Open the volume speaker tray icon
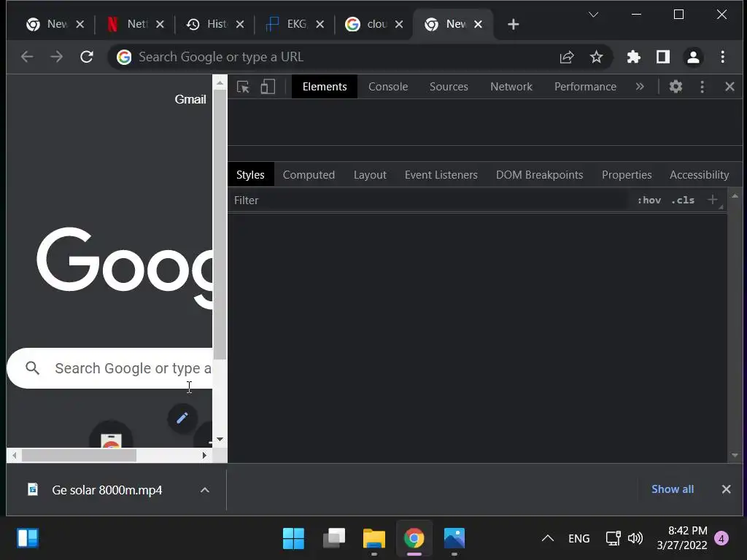The image size is (747, 560). (x=635, y=539)
